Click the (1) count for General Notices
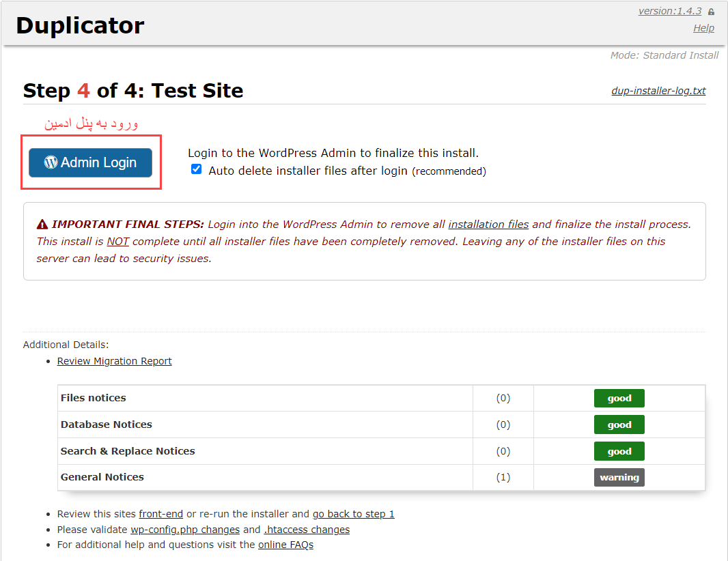The image size is (728, 561). tap(503, 477)
